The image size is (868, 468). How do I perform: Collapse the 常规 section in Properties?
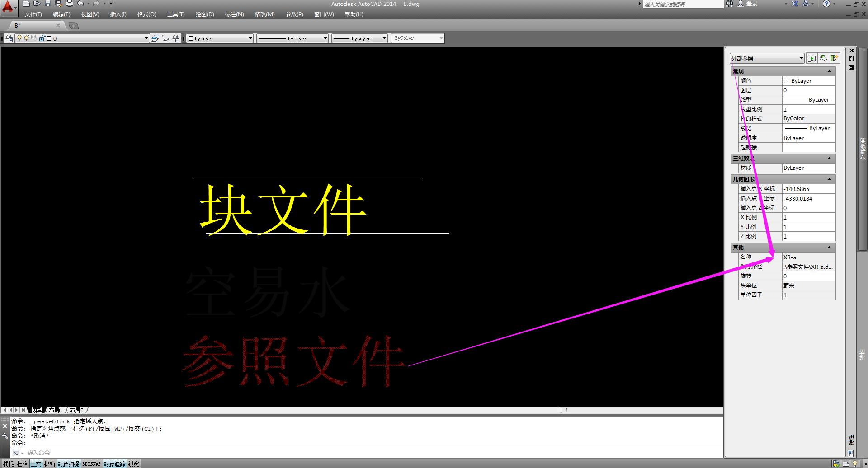829,71
